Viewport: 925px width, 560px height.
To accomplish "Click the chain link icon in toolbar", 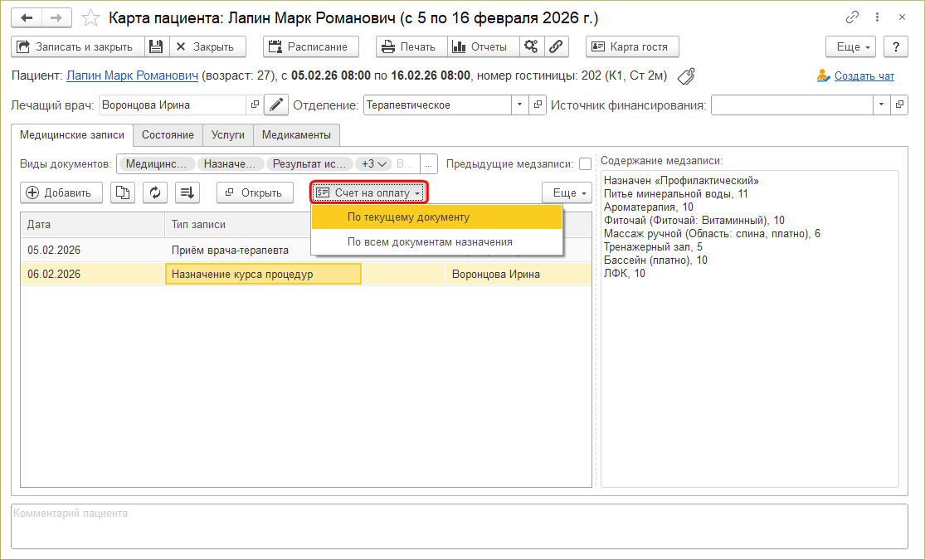I will (x=557, y=46).
